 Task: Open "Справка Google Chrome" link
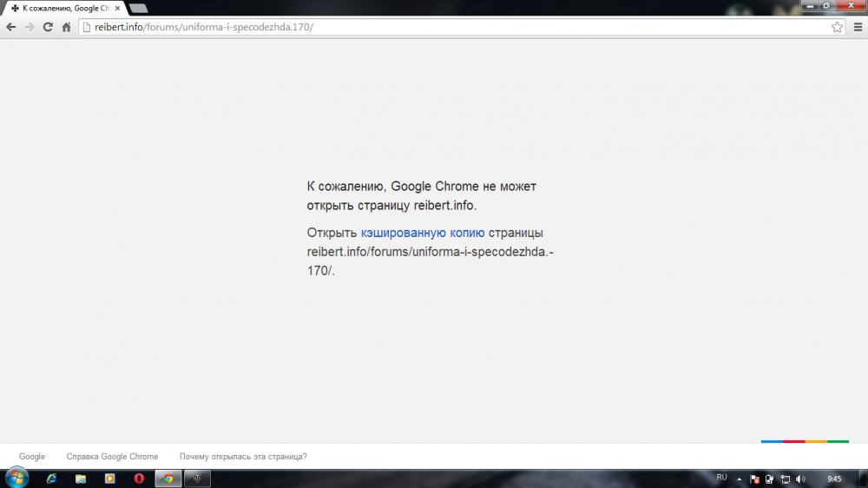[x=112, y=457]
